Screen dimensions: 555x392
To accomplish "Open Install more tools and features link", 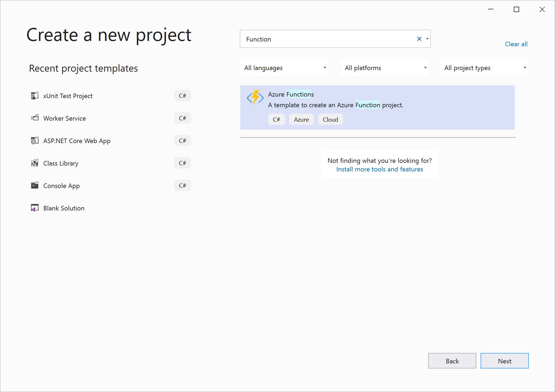I will click(379, 169).
